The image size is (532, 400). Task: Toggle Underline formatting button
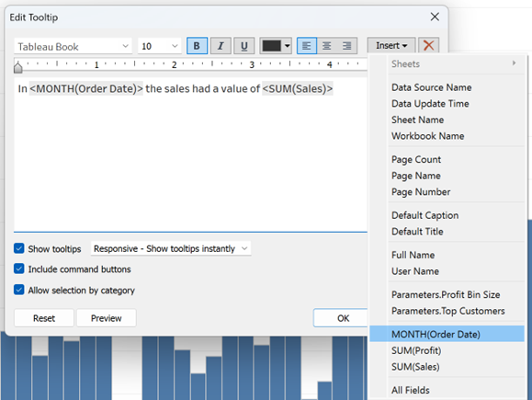[243, 45]
